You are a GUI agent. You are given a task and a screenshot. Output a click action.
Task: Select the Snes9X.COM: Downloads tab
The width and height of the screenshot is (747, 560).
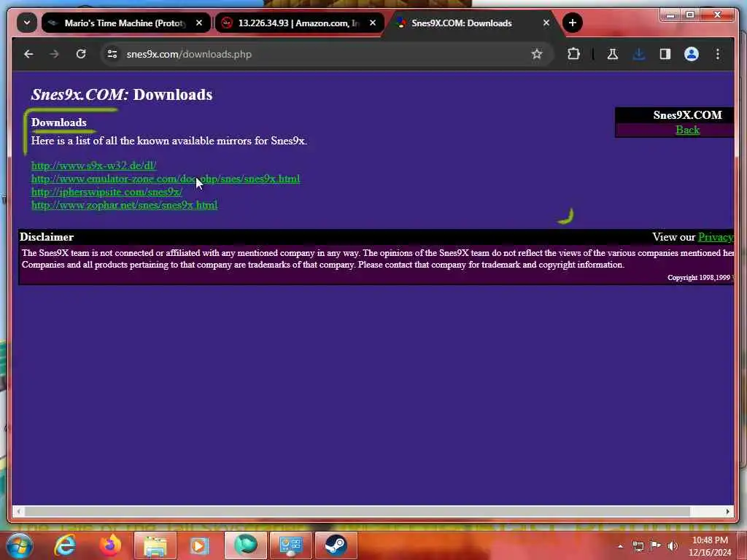pyautogui.click(x=473, y=23)
